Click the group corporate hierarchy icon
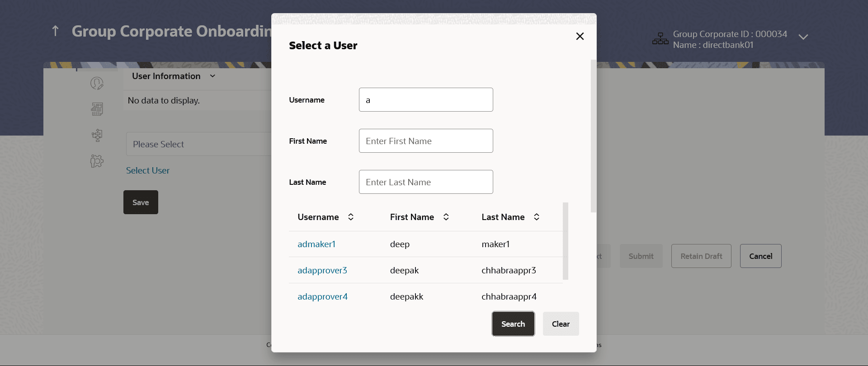Viewport: 868px width, 366px height. click(x=660, y=39)
